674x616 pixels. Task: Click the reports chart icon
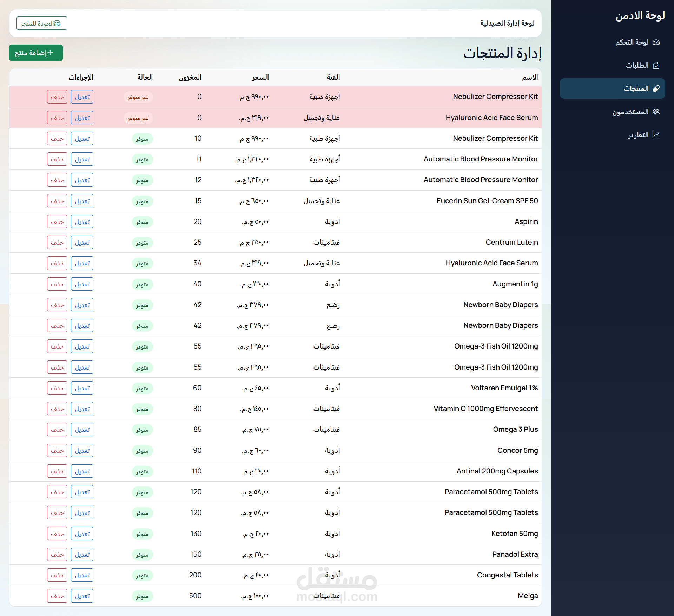(x=656, y=135)
